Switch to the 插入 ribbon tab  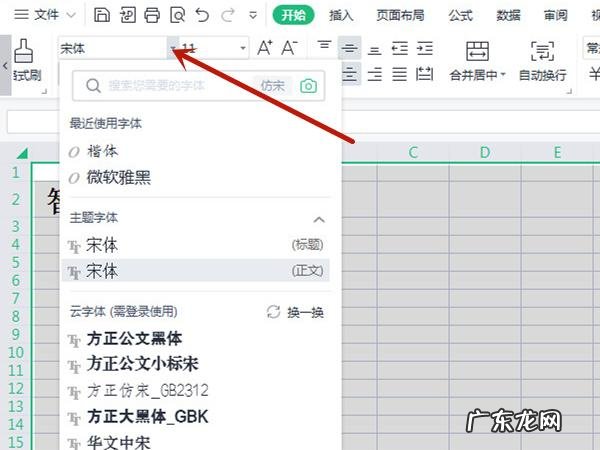coord(341,15)
